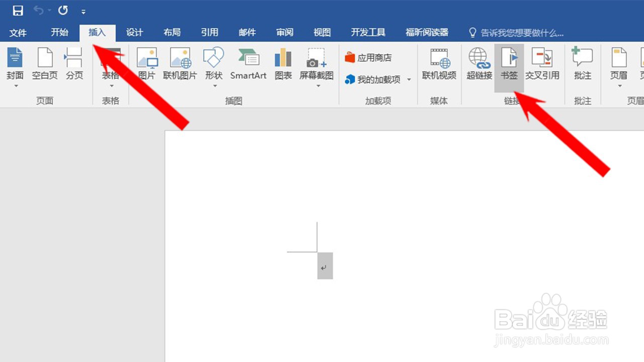644x362 pixels.
Task: Switch to the 审阅 (Review) tab
Action: click(285, 33)
